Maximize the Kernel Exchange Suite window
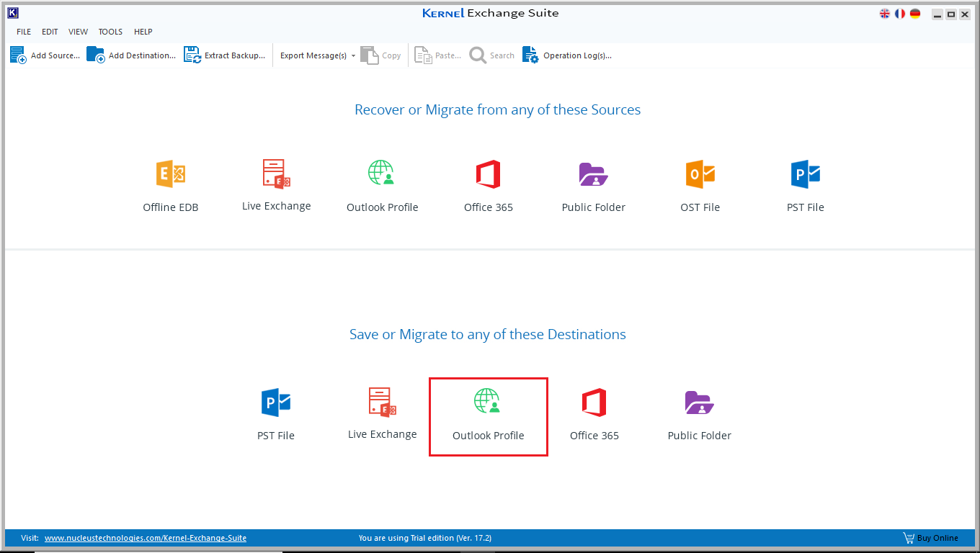The width and height of the screenshot is (980, 553). (x=951, y=14)
